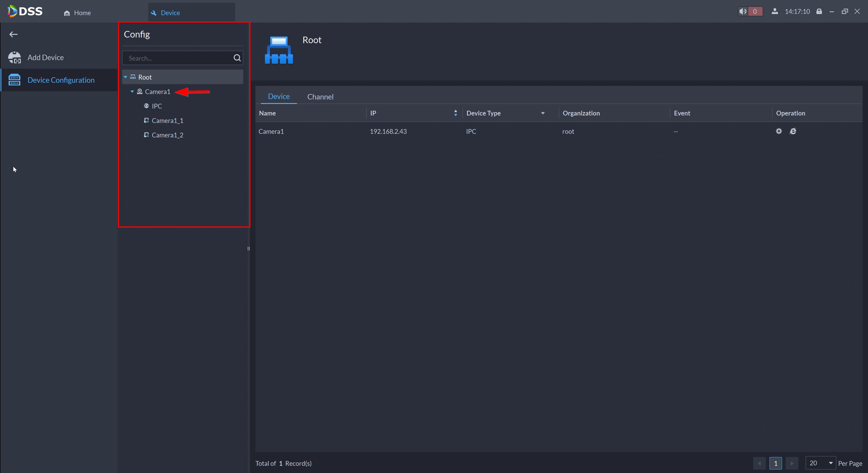Collapse the Root tree node
868x473 pixels.
pos(125,77)
